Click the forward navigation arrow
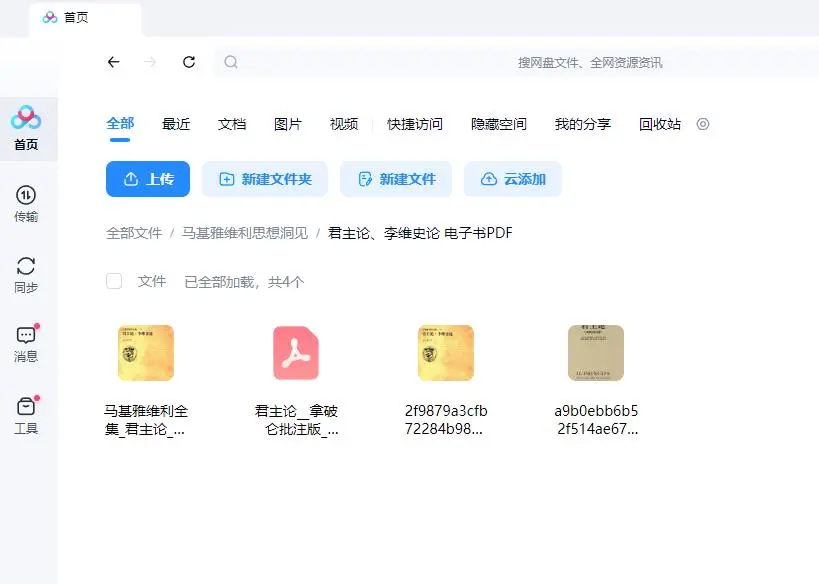 coord(151,62)
